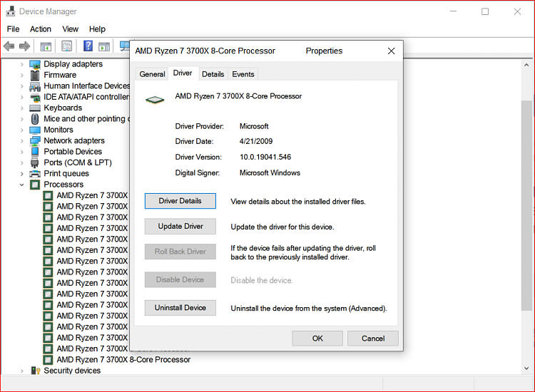
Task: Click the Uninstall Device button
Action: tap(180, 308)
